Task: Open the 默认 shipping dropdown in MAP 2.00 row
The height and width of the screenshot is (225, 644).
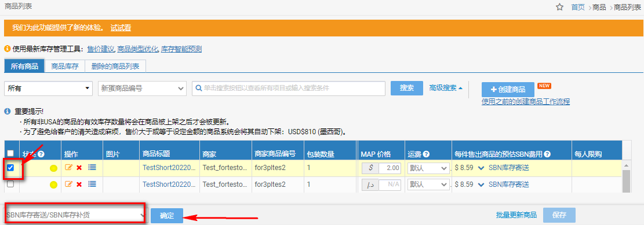Action: tap(428, 168)
